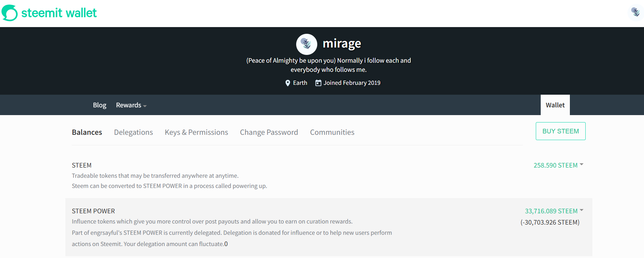
Task: Click the Steemit logo icon
Action: click(x=9, y=13)
